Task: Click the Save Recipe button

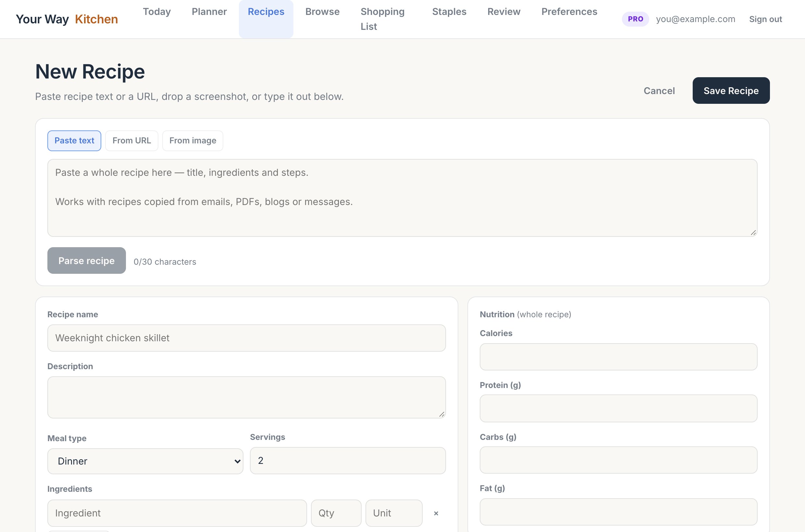Action: 731,91
